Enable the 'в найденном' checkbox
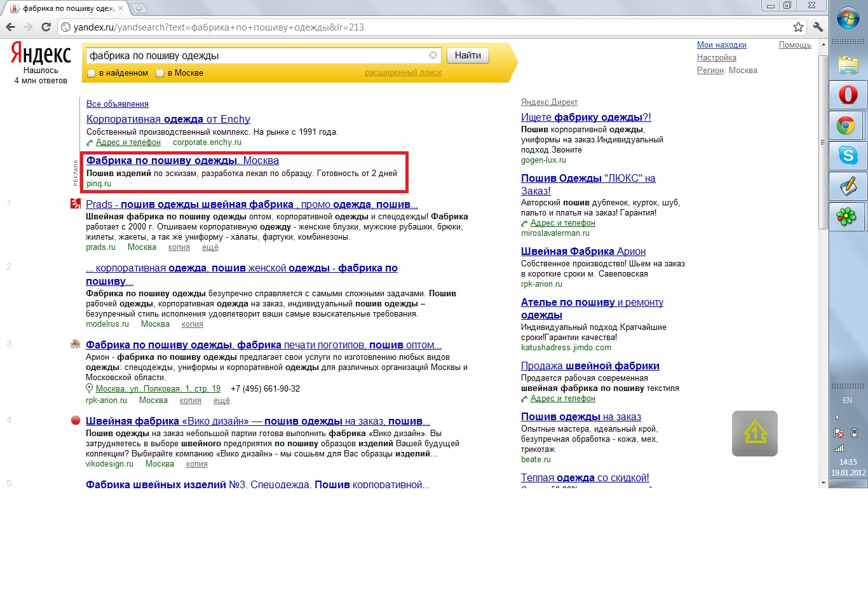This screenshot has width=868, height=609. coord(91,73)
